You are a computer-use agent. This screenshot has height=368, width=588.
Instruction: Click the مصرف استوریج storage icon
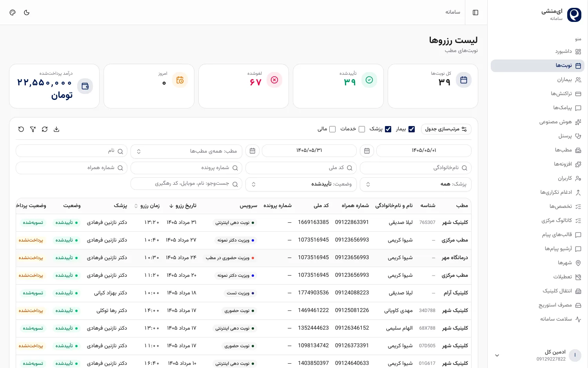578,305
